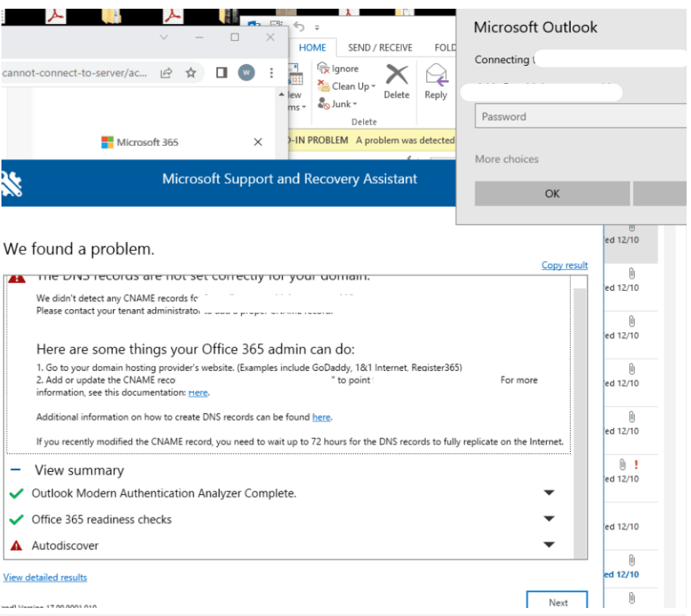Open the browser profile avatar W
Viewport: 691px width, 616px height.
246,73
